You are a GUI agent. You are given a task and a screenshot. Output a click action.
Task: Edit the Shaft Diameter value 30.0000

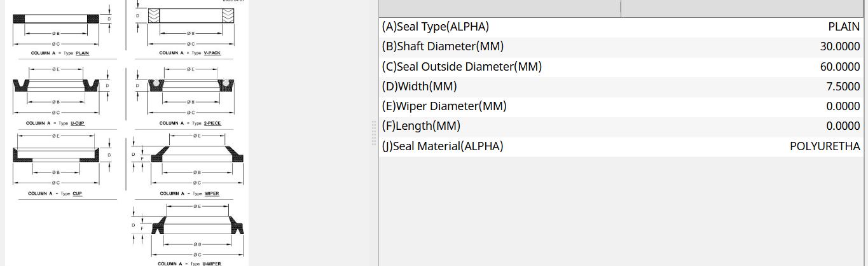tap(840, 47)
